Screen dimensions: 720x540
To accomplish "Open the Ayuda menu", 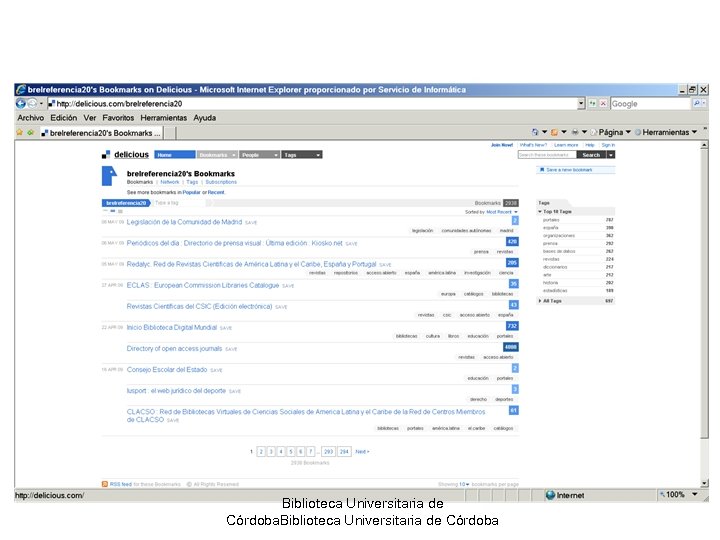I will click(x=204, y=118).
